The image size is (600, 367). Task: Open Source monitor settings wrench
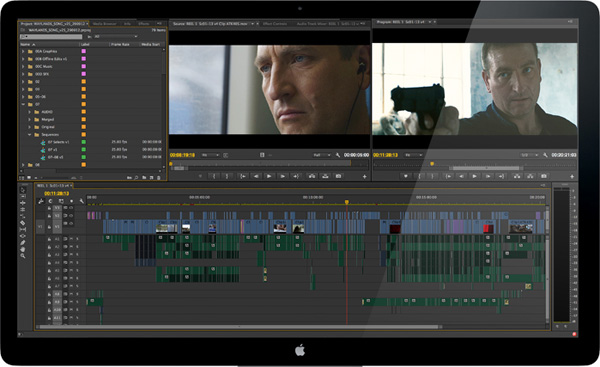pos(338,155)
